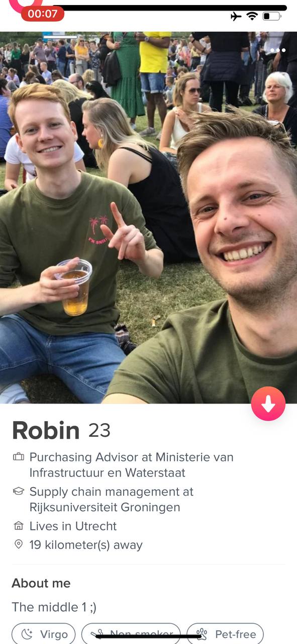This screenshot has width=297, height=644.
Task: Tap the profile photo to view next
Action: point(148,217)
